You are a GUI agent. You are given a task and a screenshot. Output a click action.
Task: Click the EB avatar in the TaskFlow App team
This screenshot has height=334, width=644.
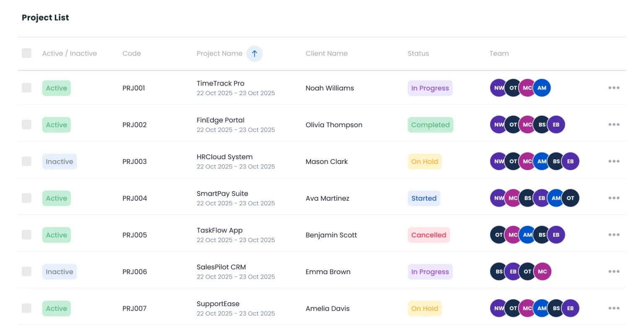(x=556, y=235)
